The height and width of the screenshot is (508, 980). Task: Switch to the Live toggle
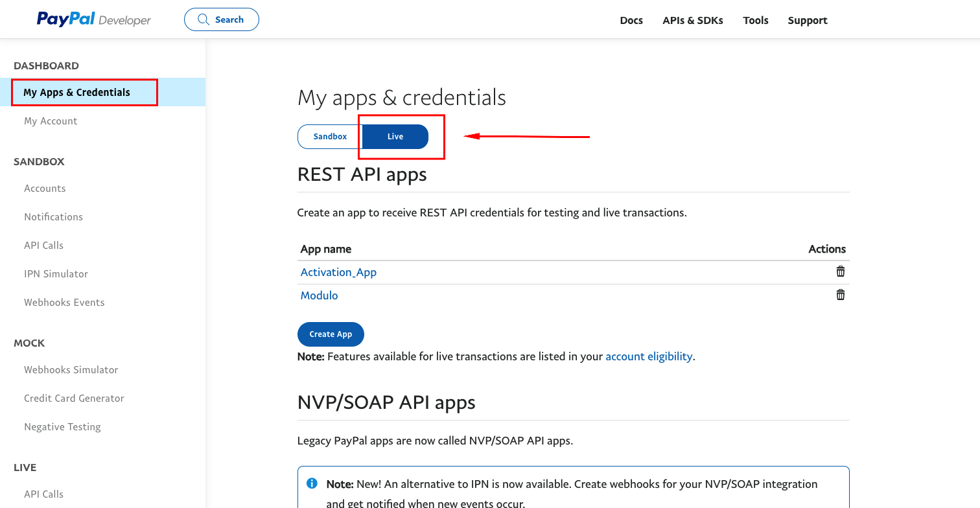click(395, 137)
